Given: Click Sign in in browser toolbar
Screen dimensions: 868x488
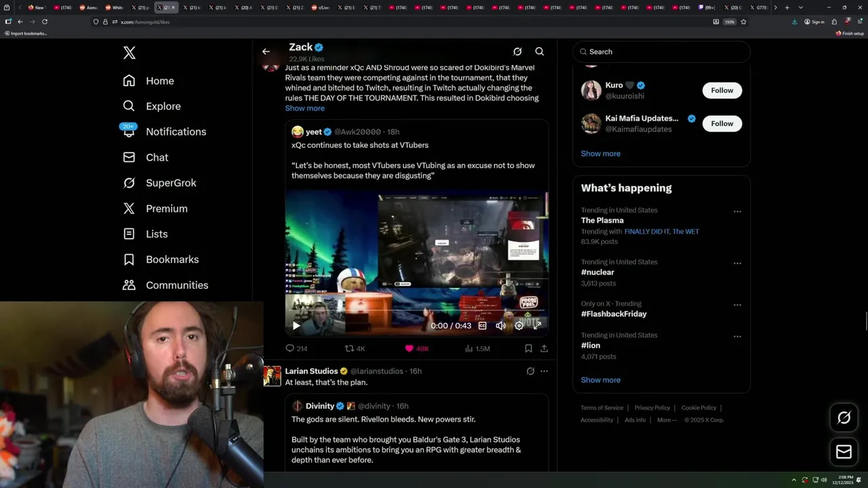Looking at the screenshot, I should point(814,22).
